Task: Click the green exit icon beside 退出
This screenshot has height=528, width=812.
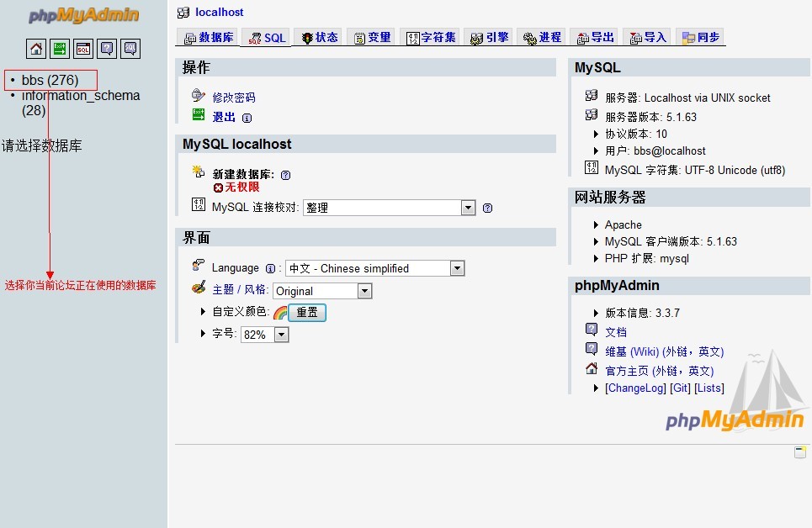Action: [x=199, y=115]
